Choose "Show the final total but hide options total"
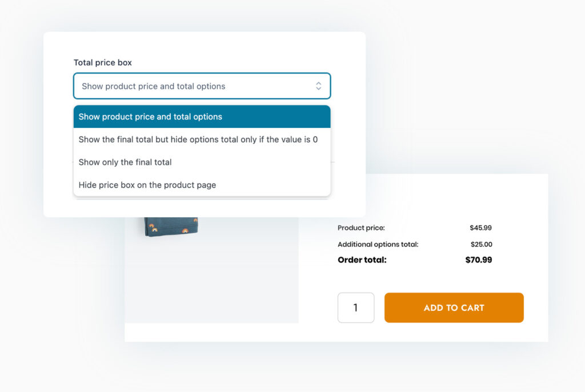585x392 pixels. point(198,139)
